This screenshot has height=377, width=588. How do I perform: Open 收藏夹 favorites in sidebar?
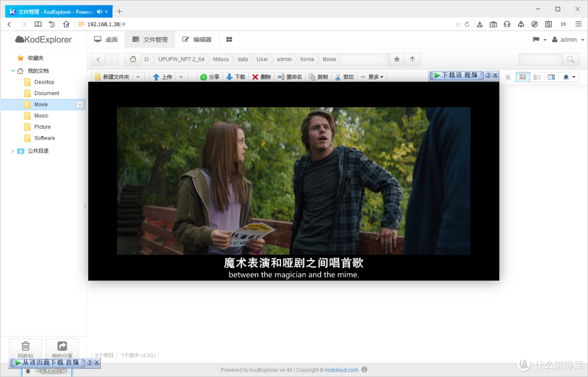(35, 58)
